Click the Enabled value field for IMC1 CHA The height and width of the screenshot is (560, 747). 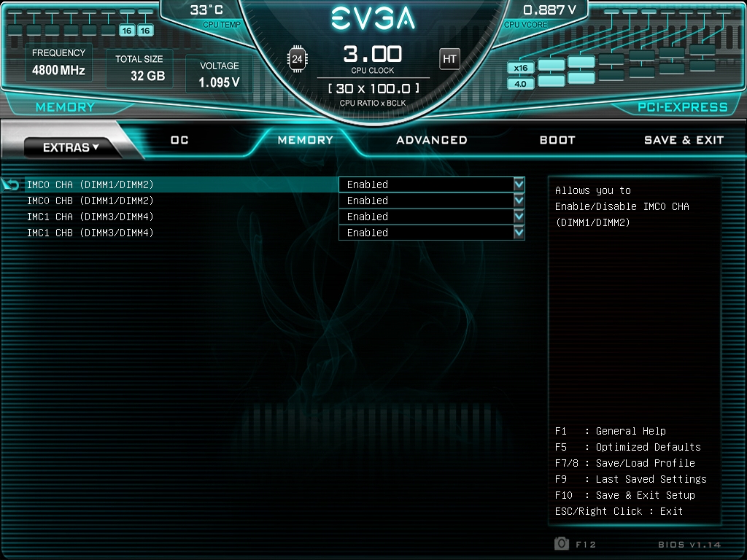point(432,217)
